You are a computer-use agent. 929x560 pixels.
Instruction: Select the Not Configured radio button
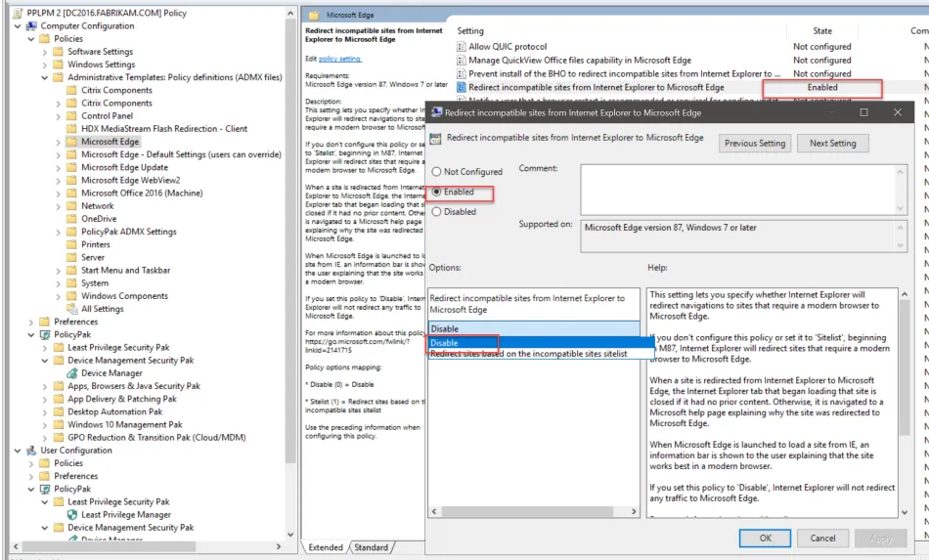[x=436, y=172]
